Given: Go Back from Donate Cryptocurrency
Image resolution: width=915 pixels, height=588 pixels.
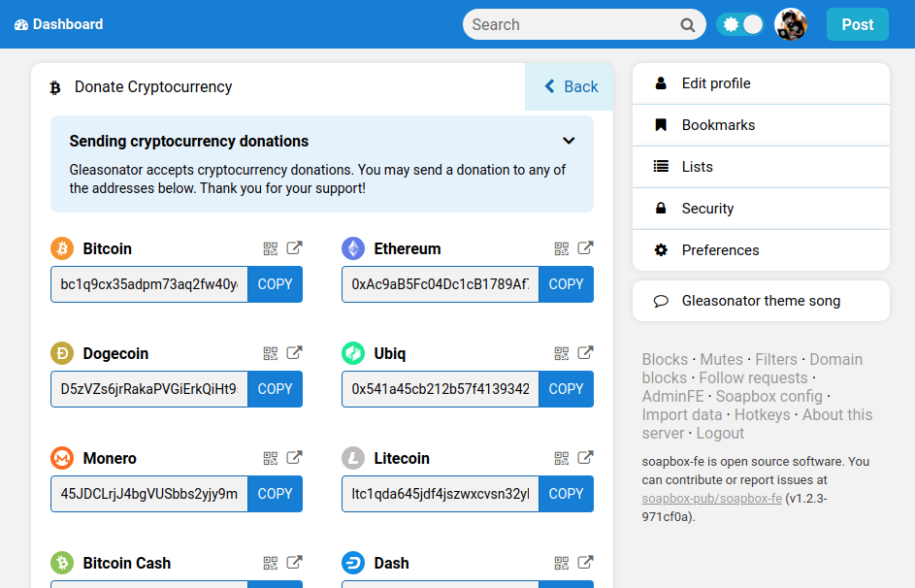Looking at the screenshot, I should pyautogui.click(x=570, y=87).
